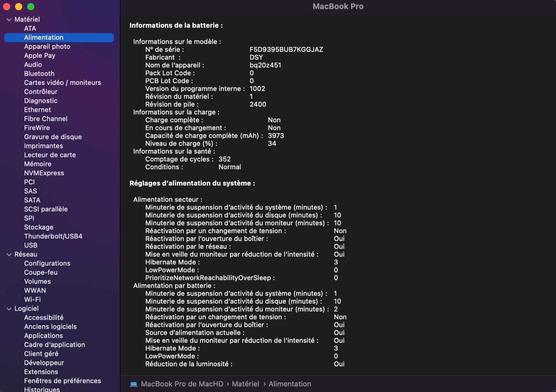Screen dimensions: 556x392
Task: Select Bluetooth in the sidebar
Action: click(x=39, y=74)
